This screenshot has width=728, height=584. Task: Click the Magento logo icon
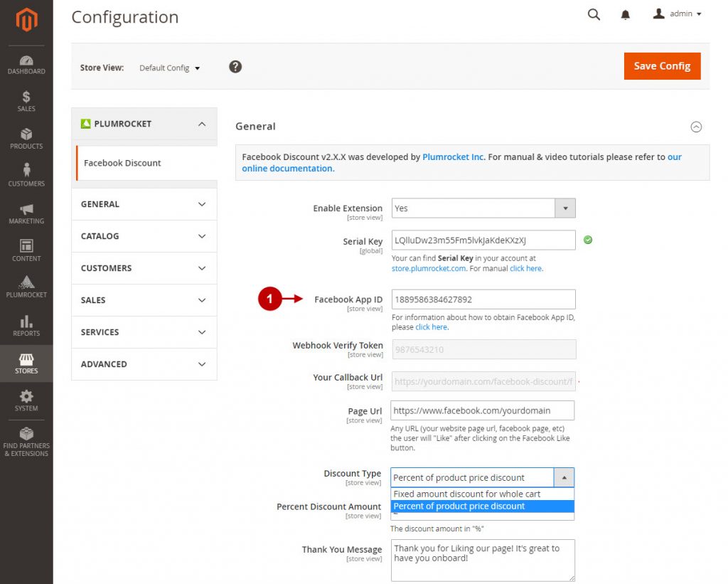coord(26,19)
